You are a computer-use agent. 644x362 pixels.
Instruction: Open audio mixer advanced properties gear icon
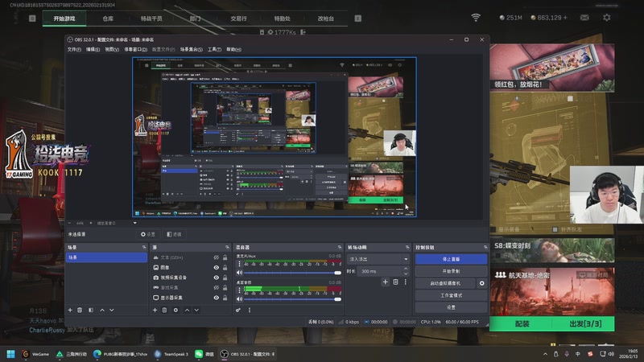pos(238,310)
